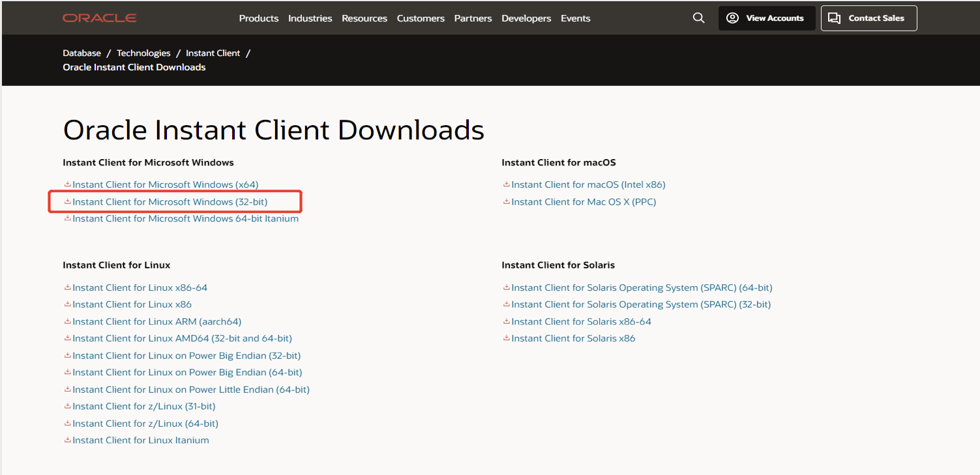Click the search magnifier icon in header
Image resolution: width=980 pixels, height=475 pixels.
click(698, 18)
